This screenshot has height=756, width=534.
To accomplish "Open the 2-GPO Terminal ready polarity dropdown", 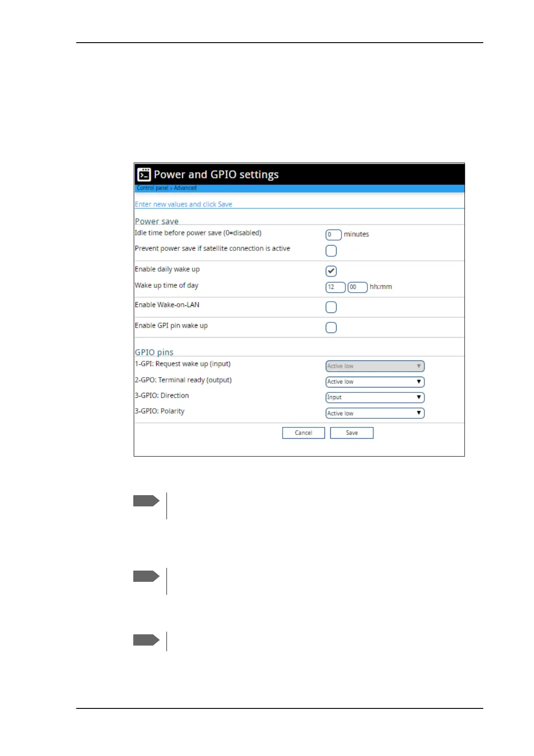I will tap(375, 382).
